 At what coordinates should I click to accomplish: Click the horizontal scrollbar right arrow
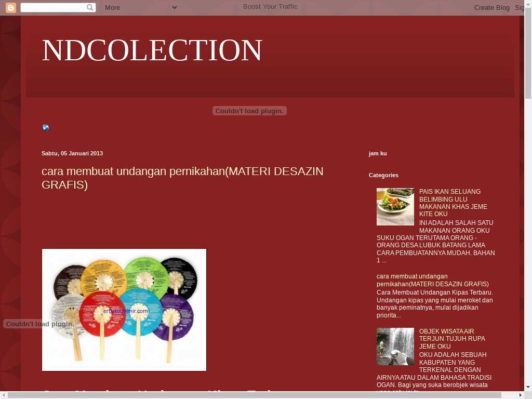point(520,395)
